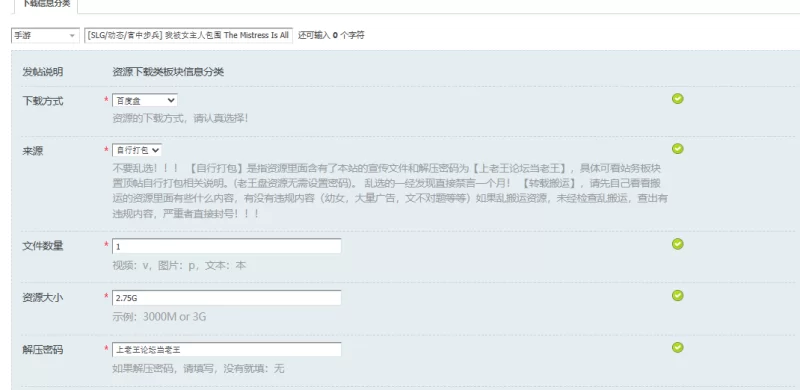The width and height of the screenshot is (800, 390).
Task: Click the green check icon for 文件数量
Action: point(678,244)
